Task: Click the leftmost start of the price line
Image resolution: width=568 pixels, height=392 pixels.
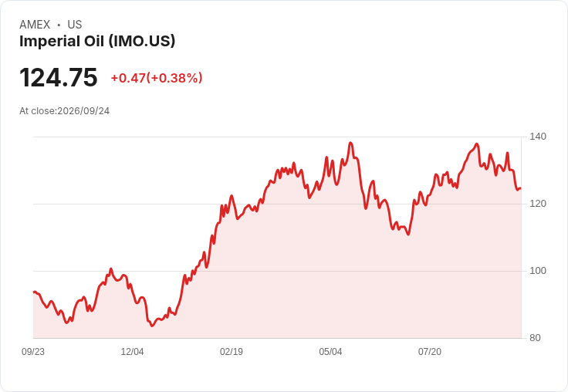Action: click(x=34, y=292)
